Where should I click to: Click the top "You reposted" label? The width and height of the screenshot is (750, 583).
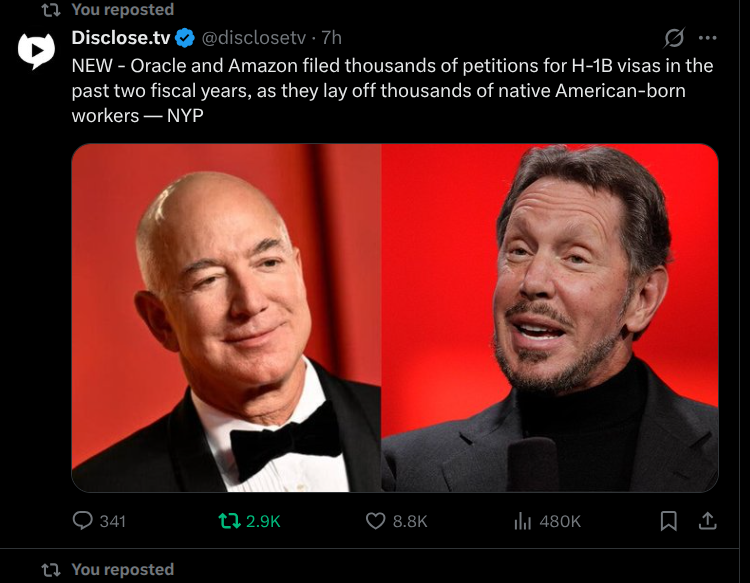click(123, 10)
